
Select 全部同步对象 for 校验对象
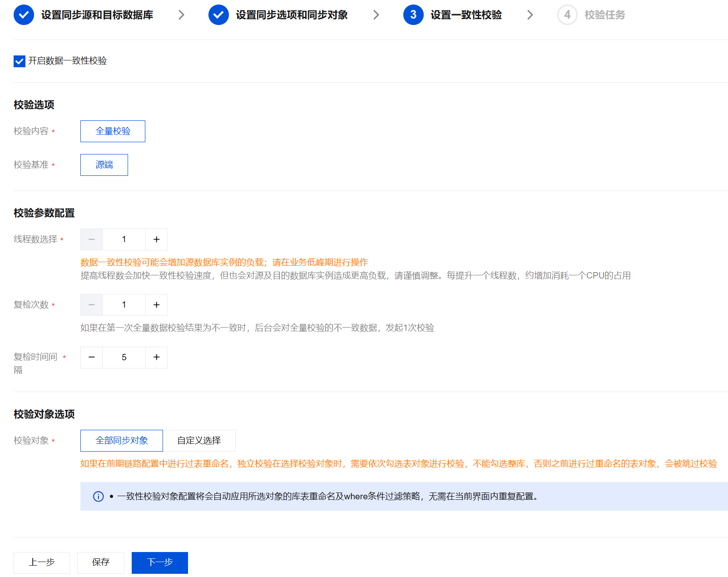[122, 441]
